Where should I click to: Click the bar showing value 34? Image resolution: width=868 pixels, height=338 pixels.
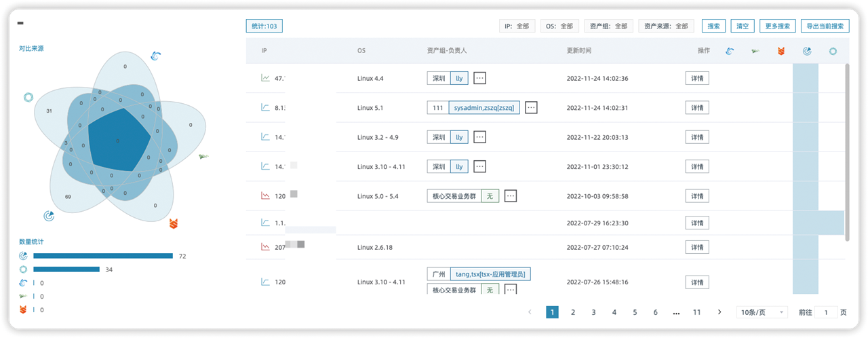pyautogui.click(x=66, y=269)
